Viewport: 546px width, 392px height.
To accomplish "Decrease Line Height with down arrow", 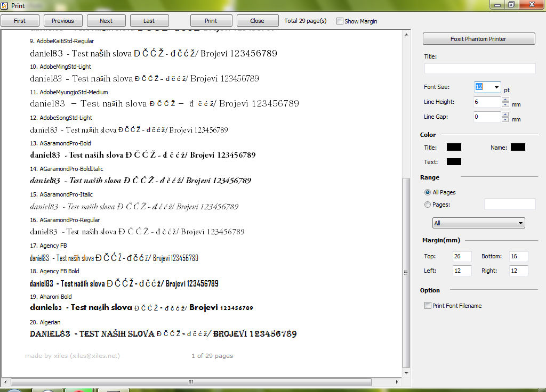I will pyautogui.click(x=505, y=105).
